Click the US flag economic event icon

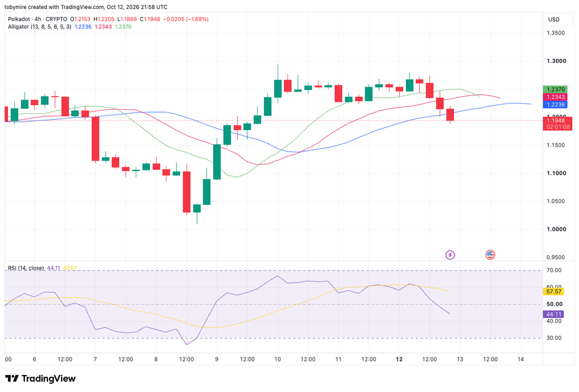coord(490,255)
